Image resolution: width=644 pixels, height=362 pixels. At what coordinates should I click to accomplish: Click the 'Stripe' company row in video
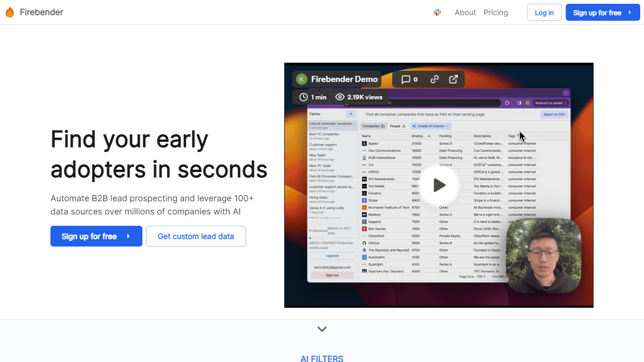450,200
